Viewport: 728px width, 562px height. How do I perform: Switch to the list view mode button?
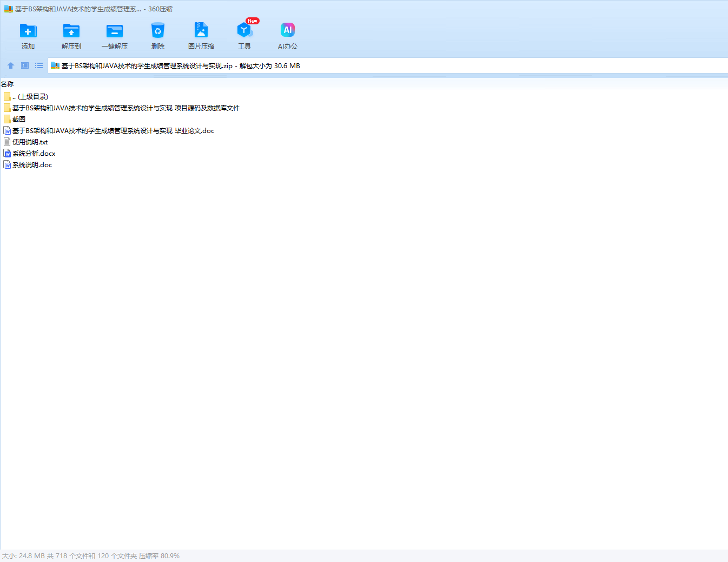[x=39, y=65]
